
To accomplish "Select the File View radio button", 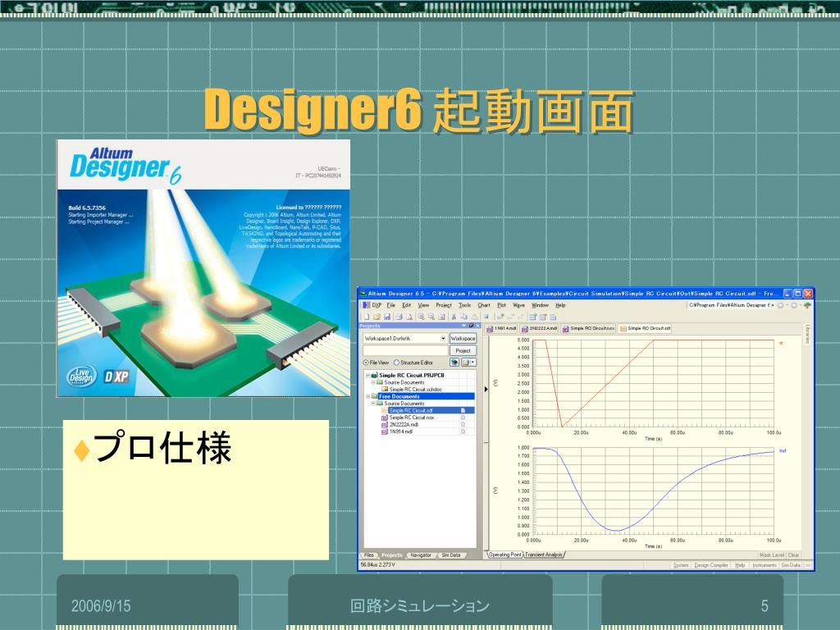I will click(x=367, y=363).
